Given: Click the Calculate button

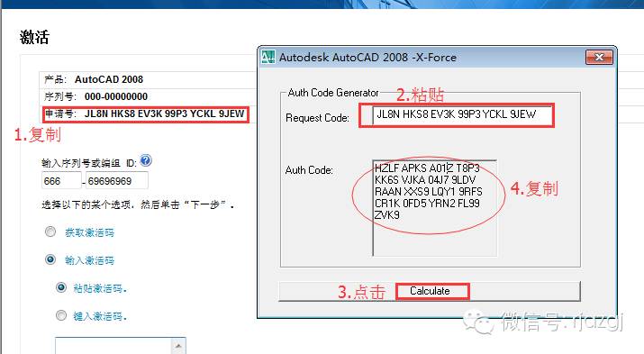Looking at the screenshot, I should (430, 291).
